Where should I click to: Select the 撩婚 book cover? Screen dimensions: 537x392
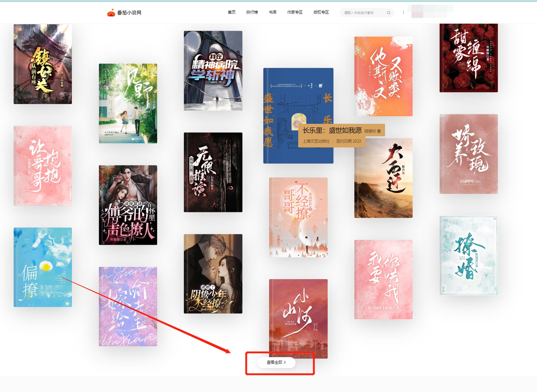[x=468, y=255]
